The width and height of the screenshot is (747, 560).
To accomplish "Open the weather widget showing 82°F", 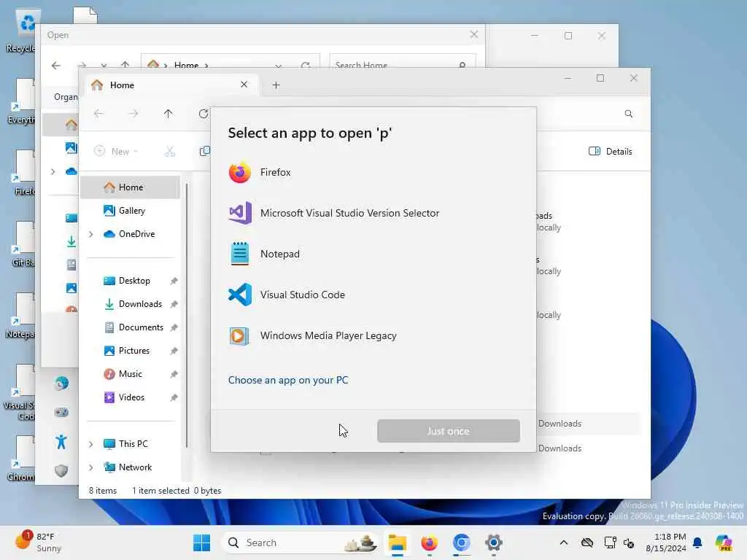I will pos(38,542).
